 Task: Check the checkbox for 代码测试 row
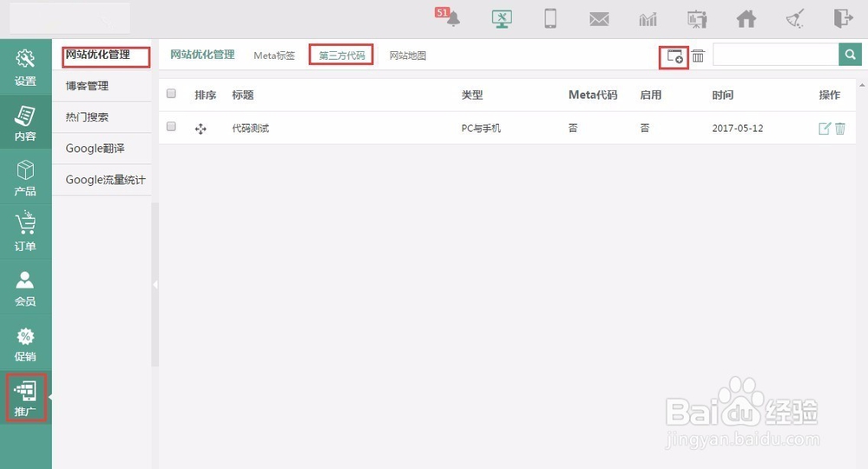[x=171, y=126]
